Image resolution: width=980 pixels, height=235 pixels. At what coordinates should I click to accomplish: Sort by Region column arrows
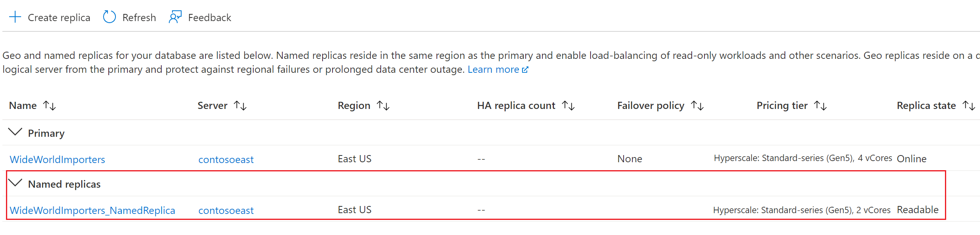point(383,105)
